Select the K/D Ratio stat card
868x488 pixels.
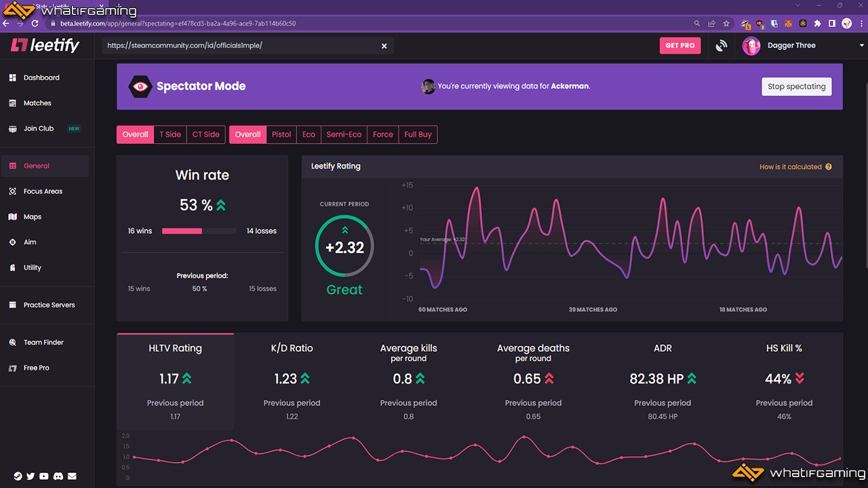(x=292, y=382)
